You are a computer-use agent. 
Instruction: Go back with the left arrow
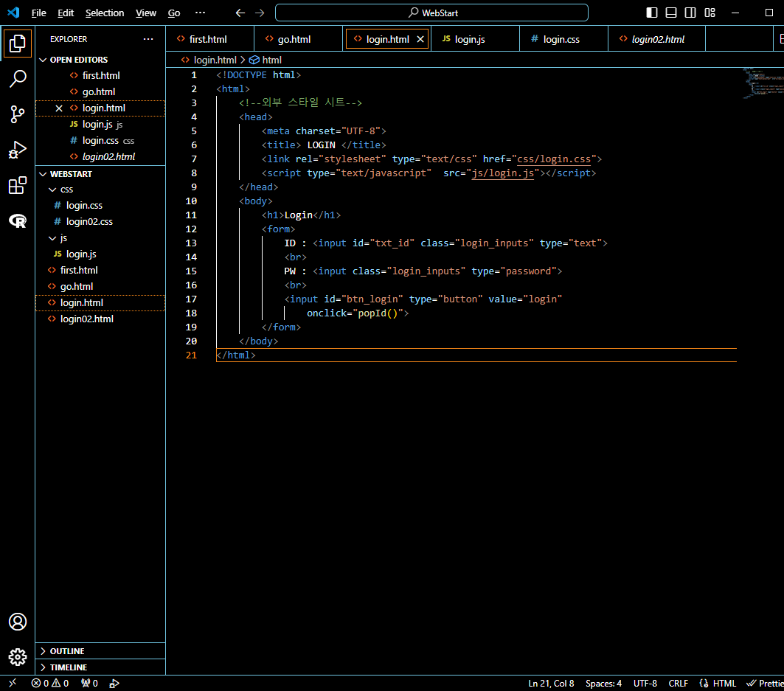point(240,13)
